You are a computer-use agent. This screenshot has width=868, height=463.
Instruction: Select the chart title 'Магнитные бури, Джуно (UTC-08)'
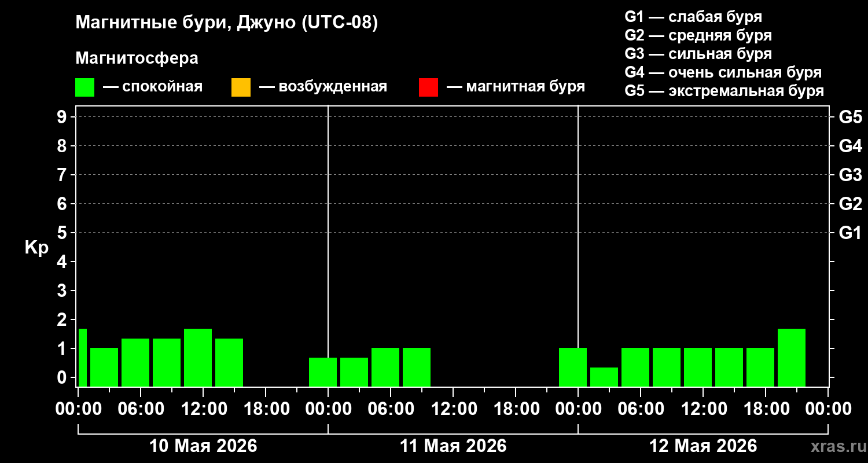pos(227,23)
